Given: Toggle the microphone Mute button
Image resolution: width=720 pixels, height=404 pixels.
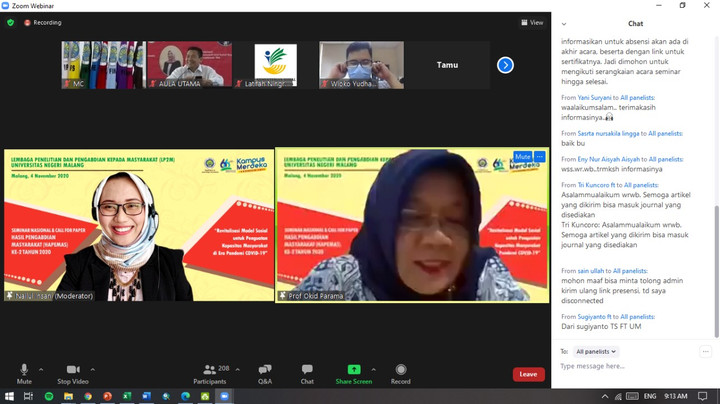Looking at the screenshot, I should (x=24, y=372).
